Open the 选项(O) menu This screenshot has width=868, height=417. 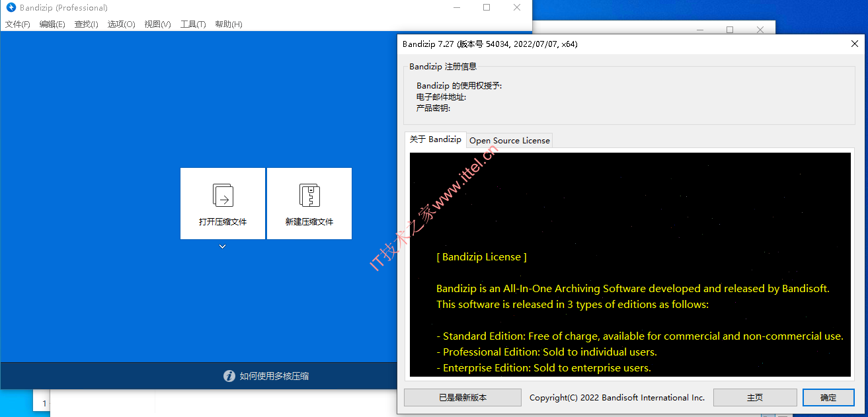[x=122, y=24]
